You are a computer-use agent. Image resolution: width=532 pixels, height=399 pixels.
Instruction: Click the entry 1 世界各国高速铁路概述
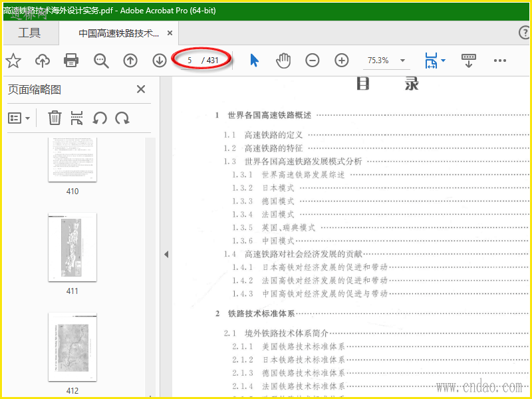pos(263,115)
